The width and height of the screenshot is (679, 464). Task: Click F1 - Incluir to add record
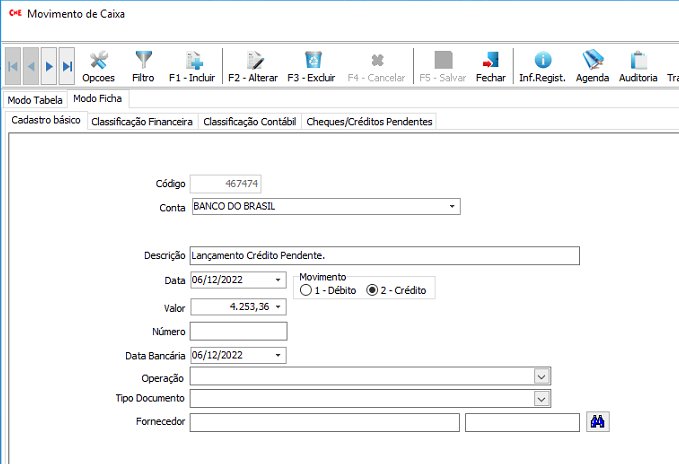point(192,66)
